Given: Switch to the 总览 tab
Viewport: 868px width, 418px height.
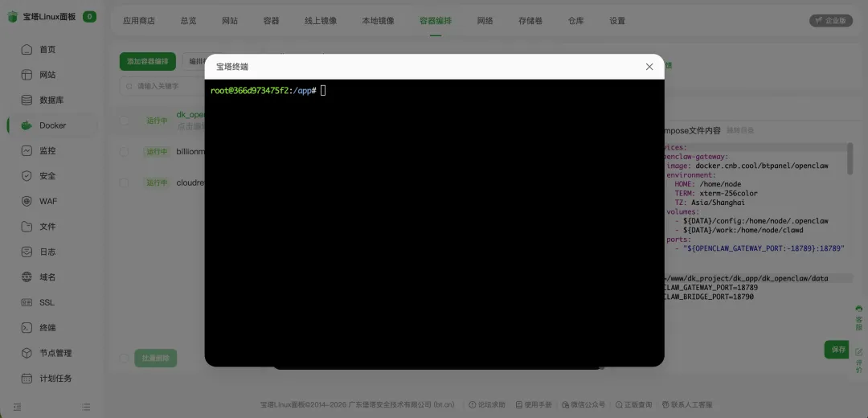Looking at the screenshot, I should point(188,21).
